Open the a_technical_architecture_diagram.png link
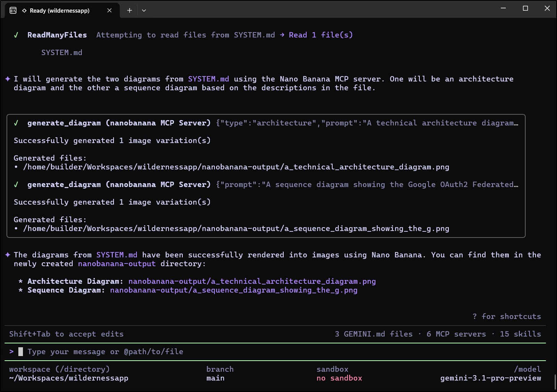This screenshot has height=392, width=557. (x=252, y=281)
